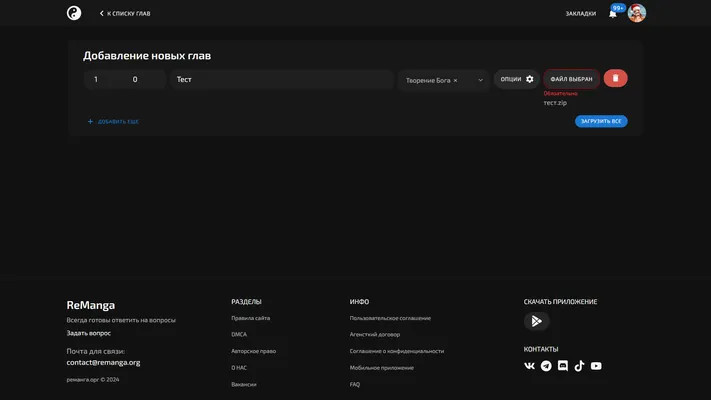Click ЗАГРУЗИТЬ ВСЕ button
This screenshot has height=400, width=711.
(601, 121)
